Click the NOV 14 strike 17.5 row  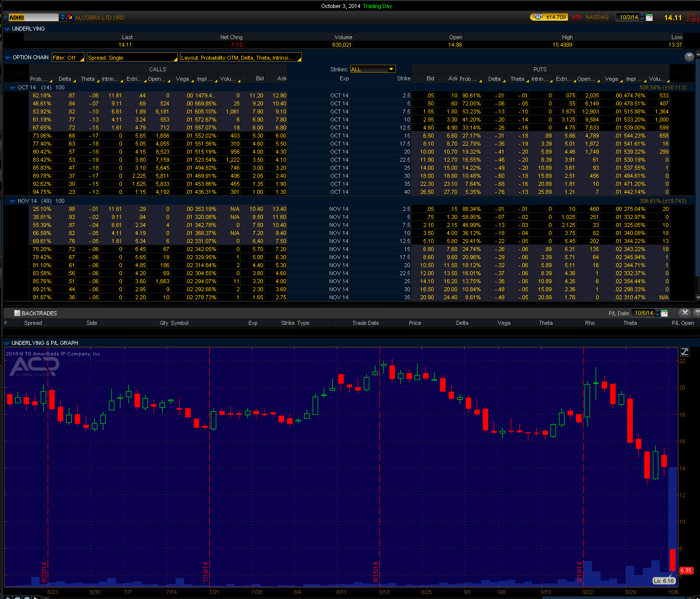[x=350, y=257]
